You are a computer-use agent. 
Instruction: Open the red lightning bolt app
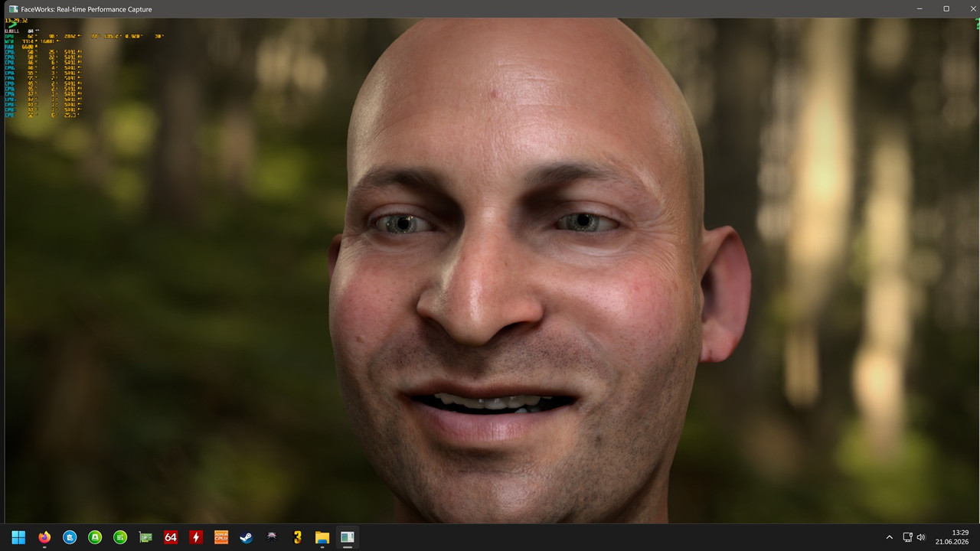click(196, 537)
